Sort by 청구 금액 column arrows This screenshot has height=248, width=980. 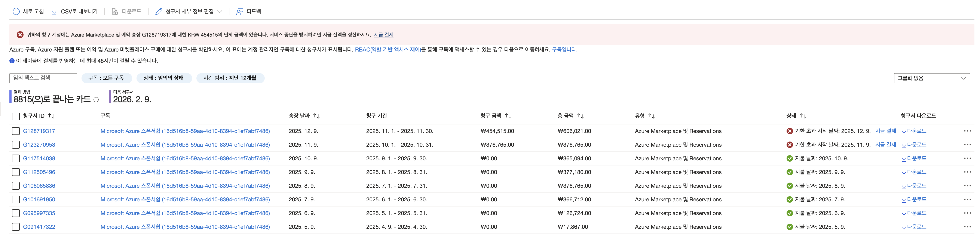[x=508, y=116]
